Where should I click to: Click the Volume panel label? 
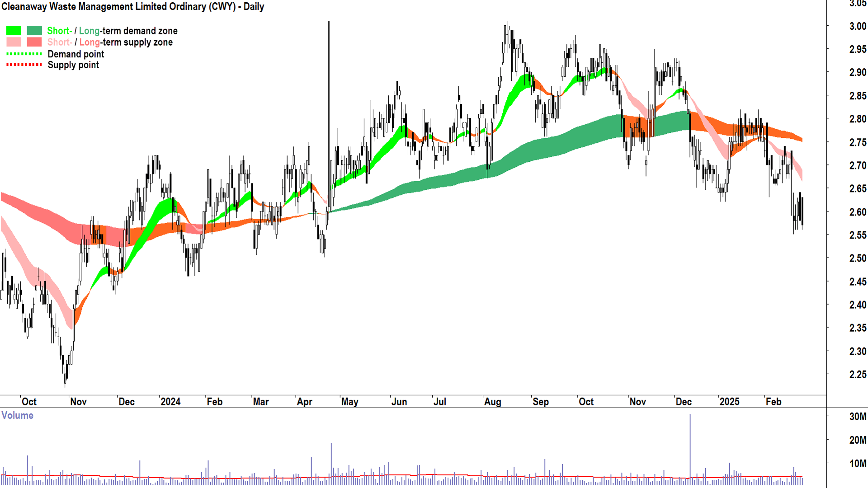click(17, 415)
